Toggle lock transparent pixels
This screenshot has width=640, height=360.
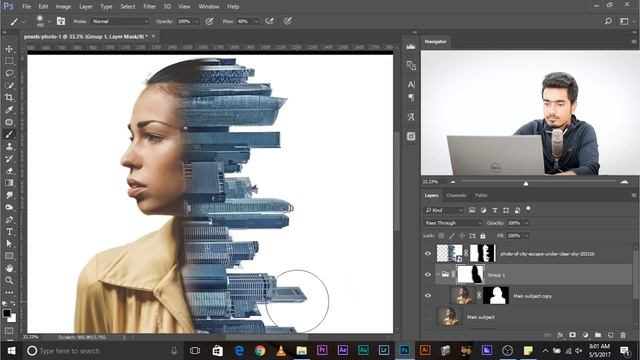(x=442, y=236)
